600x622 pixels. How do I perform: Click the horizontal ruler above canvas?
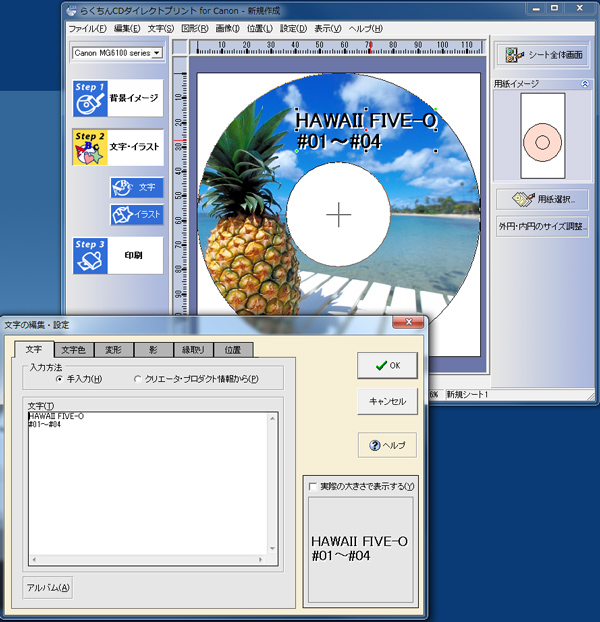337,47
